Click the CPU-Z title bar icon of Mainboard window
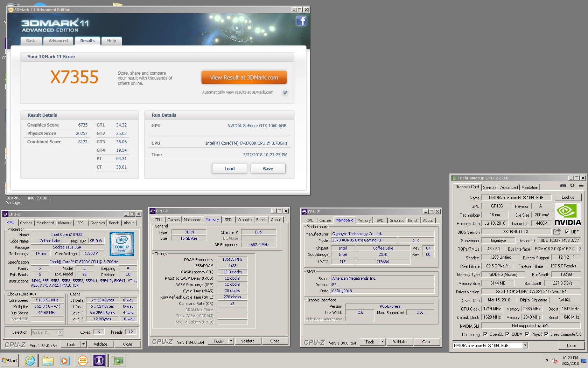This screenshot has width=588, height=368. coord(304,212)
